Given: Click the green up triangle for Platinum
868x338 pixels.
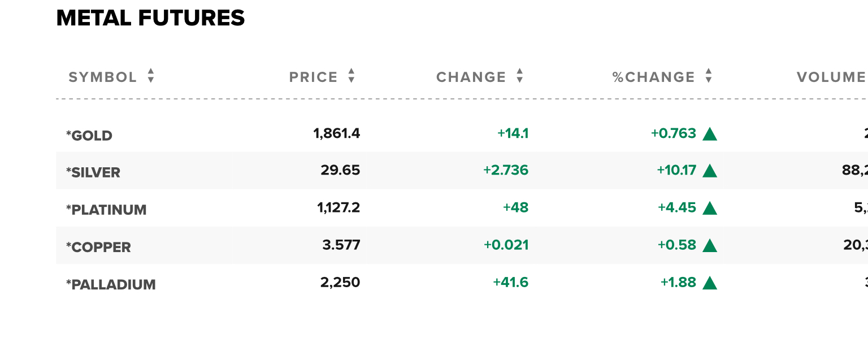Looking at the screenshot, I should coord(710,208).
